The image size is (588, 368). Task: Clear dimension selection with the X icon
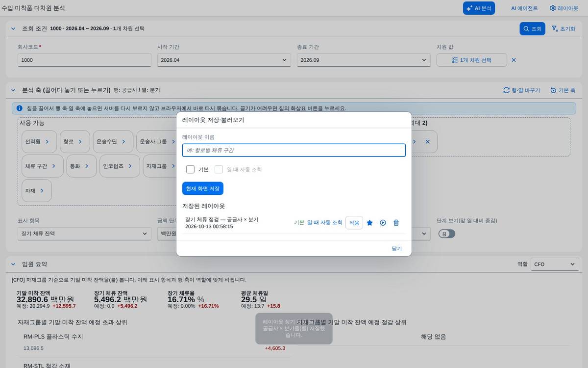[514, 60]
